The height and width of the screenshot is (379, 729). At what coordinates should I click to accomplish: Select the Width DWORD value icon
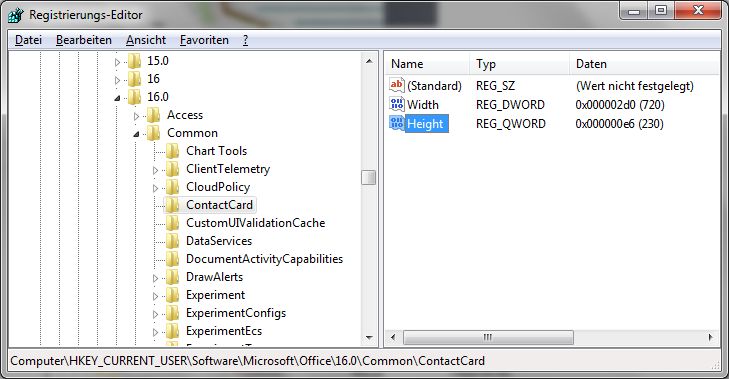[397, 104]
